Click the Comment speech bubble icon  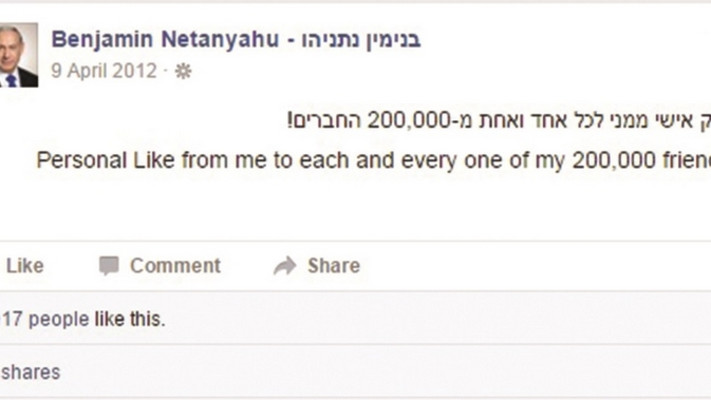(x=109, y=266)
